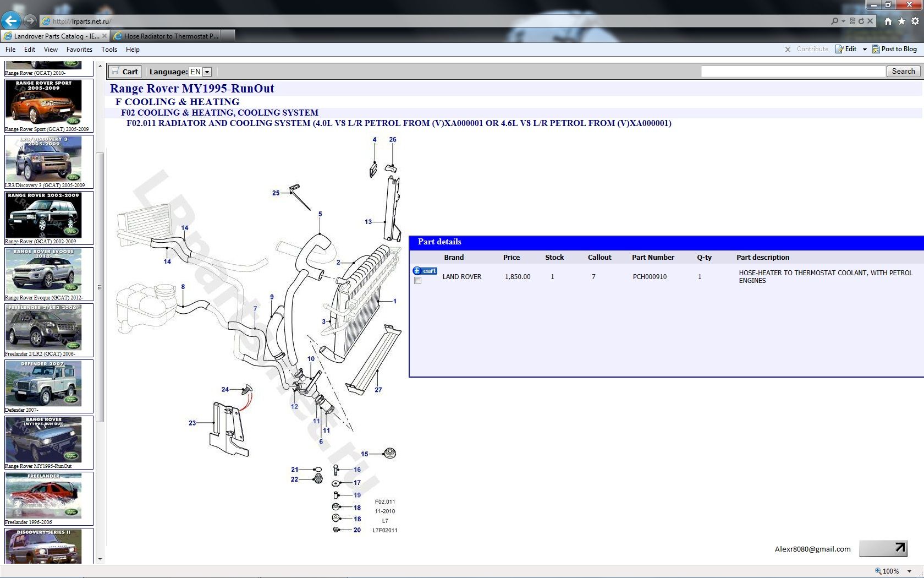This screenshot has width=924, height=578.
Task: Click sidebar scrollbar up arrow
Action: click(100, 66)
